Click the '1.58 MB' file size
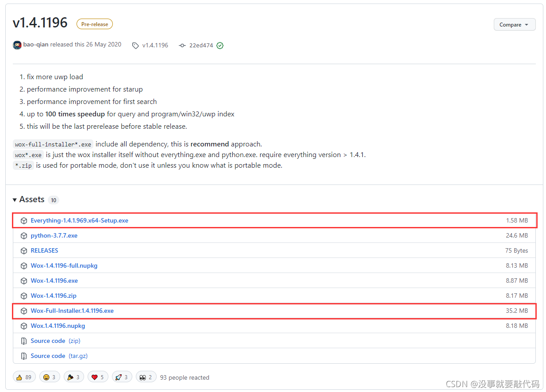Viewport: 546px width, 392px height. point(517,220)
